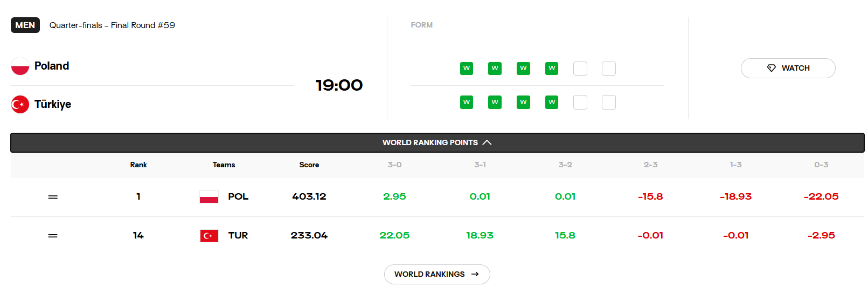Collapse the World Ranking Points panel
Image resolution: width=868 pixels, height=293 pixels.
[x=438, y=142]
